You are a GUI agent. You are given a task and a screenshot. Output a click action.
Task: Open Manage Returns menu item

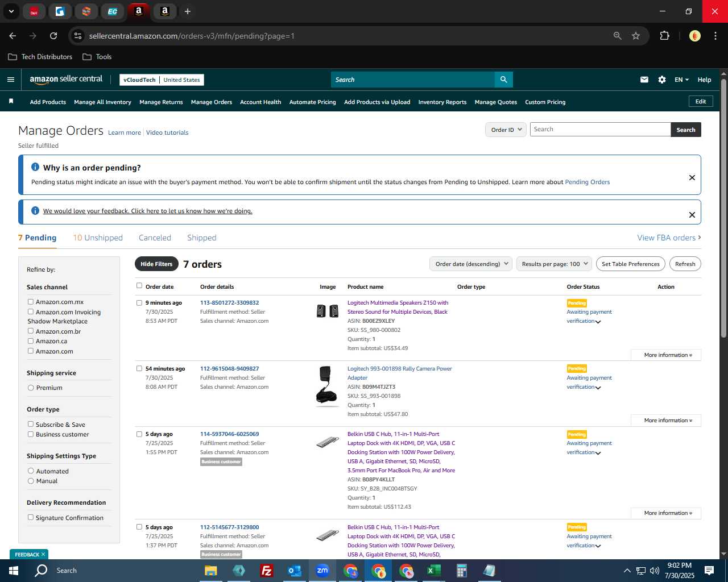161,102
